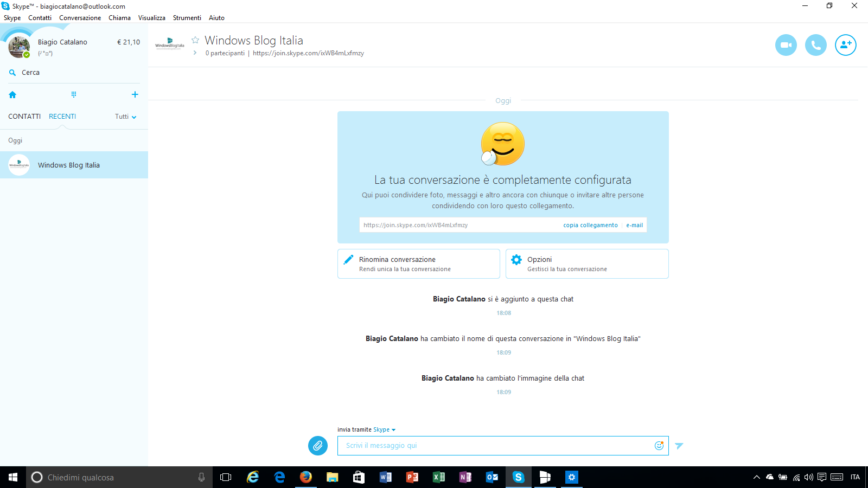Image resolution: width=868 pixels, height=488 pixels.
Task: Open the dial pad icon
Action: 74,95
